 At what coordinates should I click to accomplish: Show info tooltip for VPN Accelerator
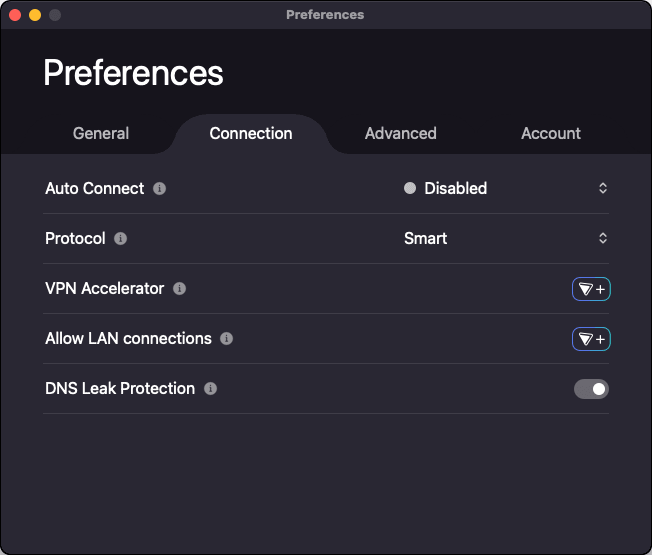[x=180, y=288]
